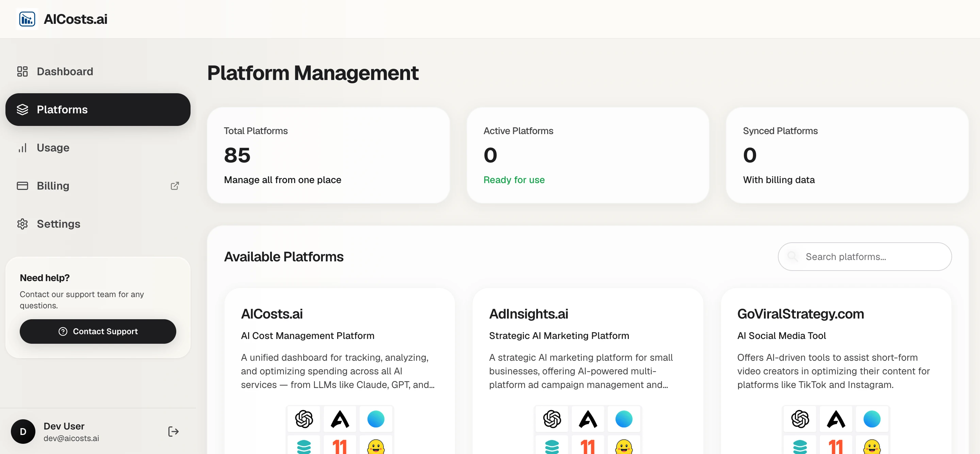Click blue circle icon in AICosts.ai card
Screen dimensions: 980x454
[376, 419]
